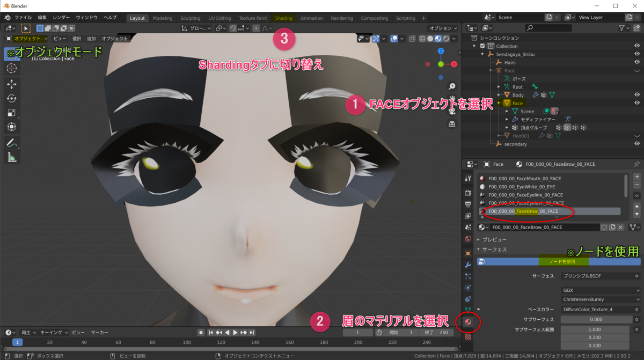Open the GGX distribution dropdown

click(x=602, y=290)
